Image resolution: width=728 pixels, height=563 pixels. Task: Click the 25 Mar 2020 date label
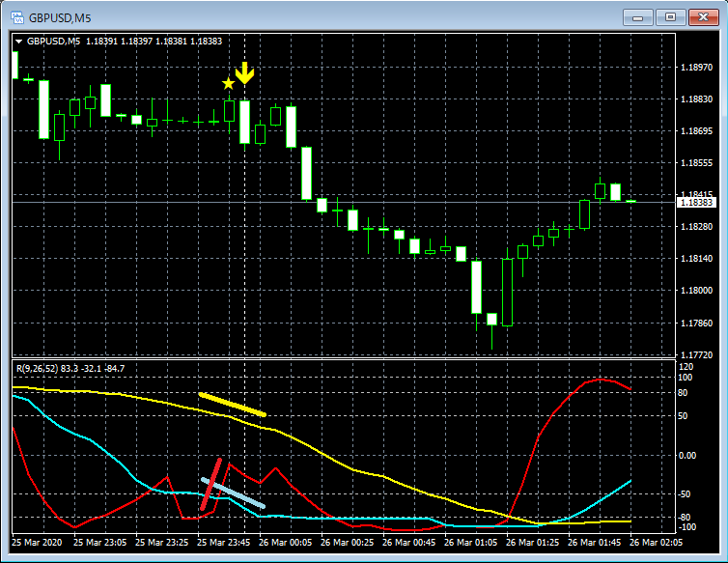37,543
